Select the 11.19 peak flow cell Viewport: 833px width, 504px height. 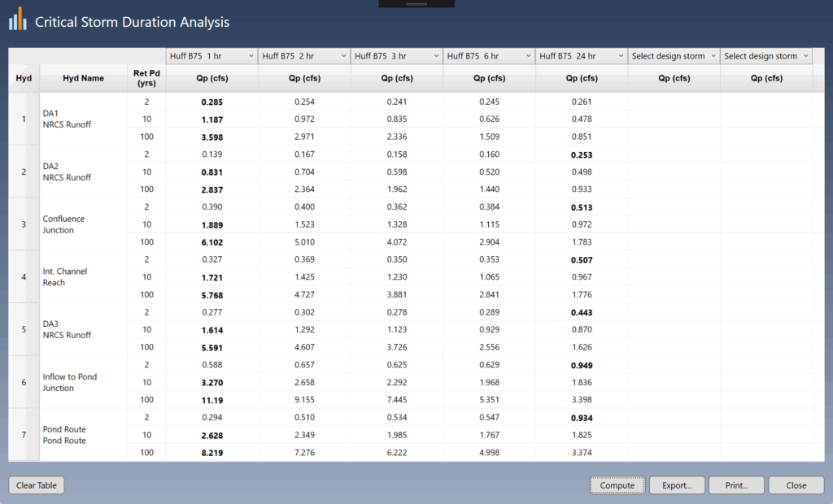pos(212,400)
